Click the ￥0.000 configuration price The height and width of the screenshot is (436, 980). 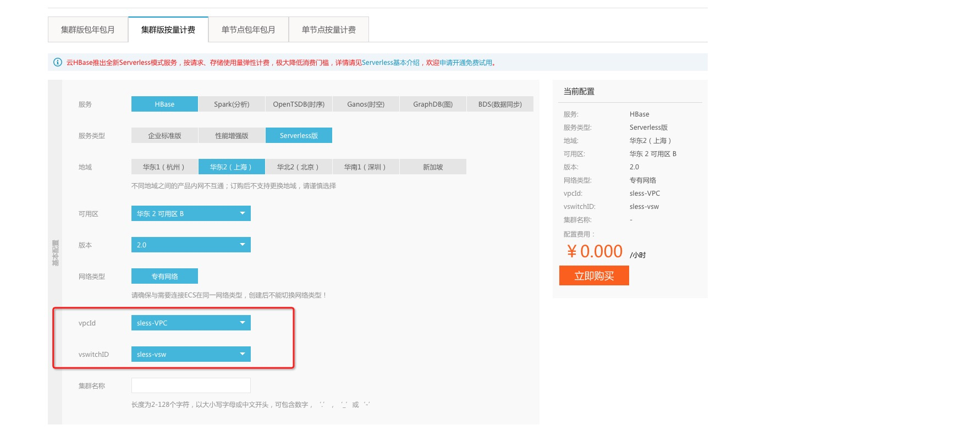pyautogui.click(x=594, y=251)
